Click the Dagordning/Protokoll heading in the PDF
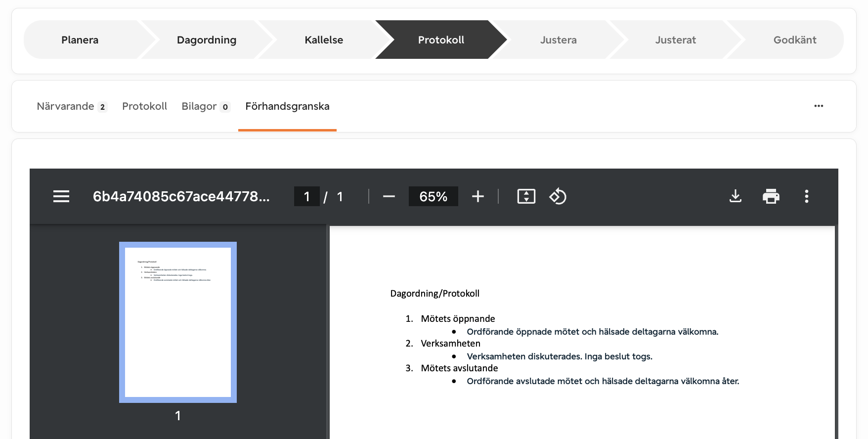Viewport: 868px width, 439px height. click(x=435, y=294)
